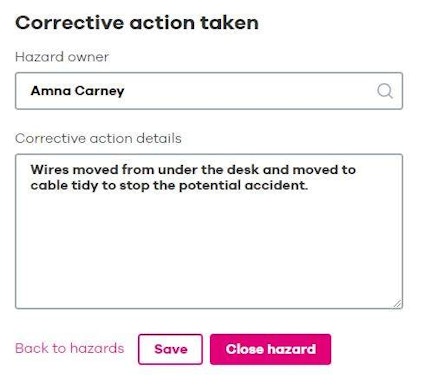Select the name Amna Carney in the owner field
Screen dimensions: 425x391
[77, 91]
